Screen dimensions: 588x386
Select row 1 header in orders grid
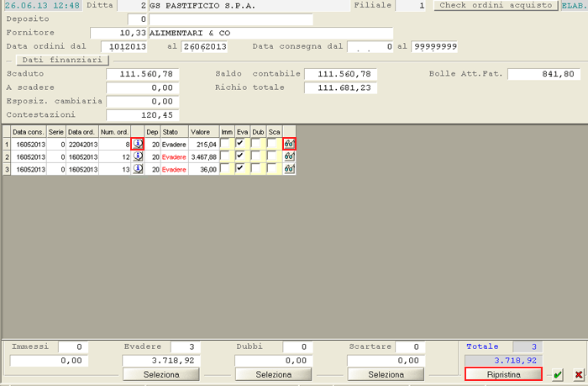(x=7, y=145)
